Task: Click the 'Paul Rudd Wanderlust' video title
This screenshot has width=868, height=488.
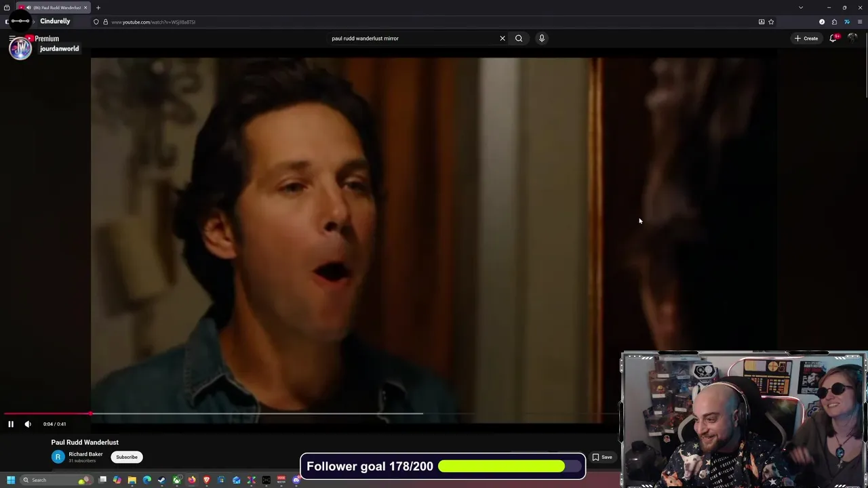Action: (x=85, y=443)
